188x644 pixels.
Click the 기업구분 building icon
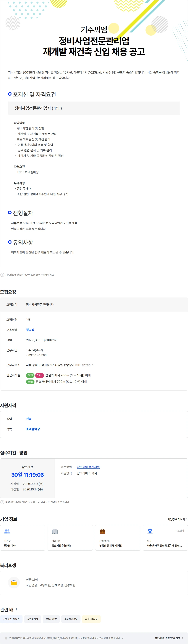click(55, 531)
